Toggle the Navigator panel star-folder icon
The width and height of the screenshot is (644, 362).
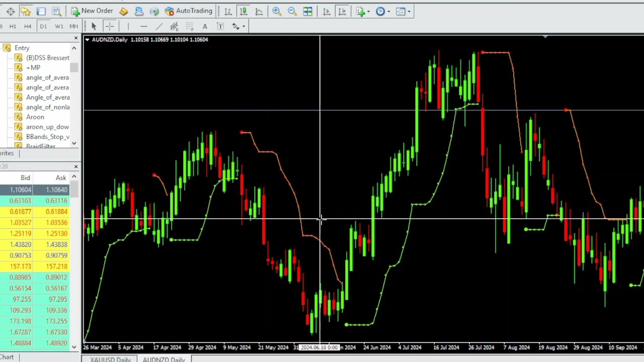26,11
